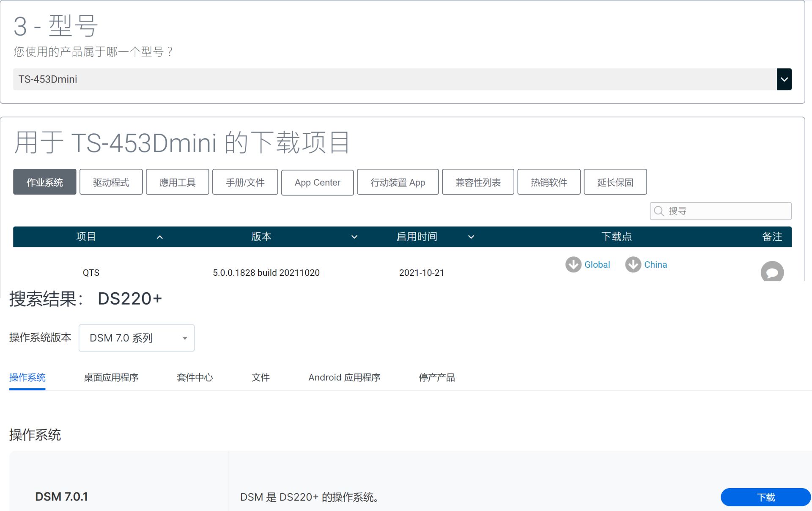Sort by 版本 column chevron
812x511 pixels.
(354, 237)
